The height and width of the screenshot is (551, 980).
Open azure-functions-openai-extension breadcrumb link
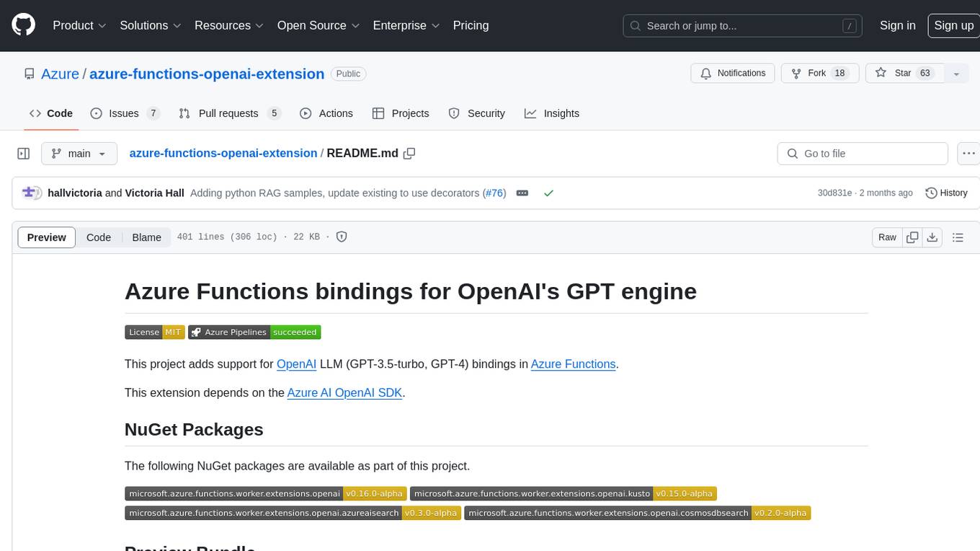coord(223,153)
